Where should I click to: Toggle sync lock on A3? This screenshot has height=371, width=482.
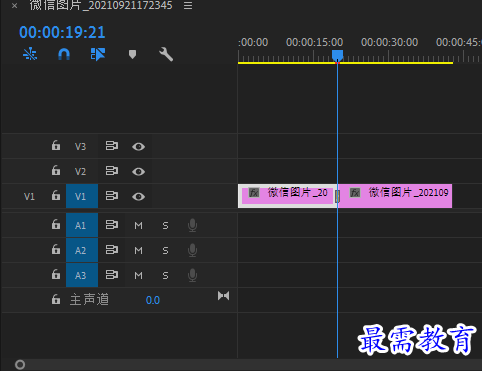point(112,275)
